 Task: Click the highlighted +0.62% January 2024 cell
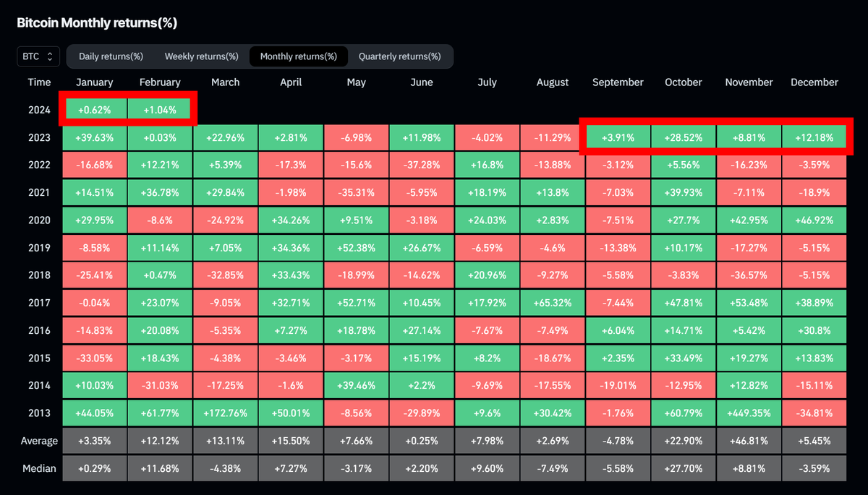pyautogui.click(x=95, y=109)
